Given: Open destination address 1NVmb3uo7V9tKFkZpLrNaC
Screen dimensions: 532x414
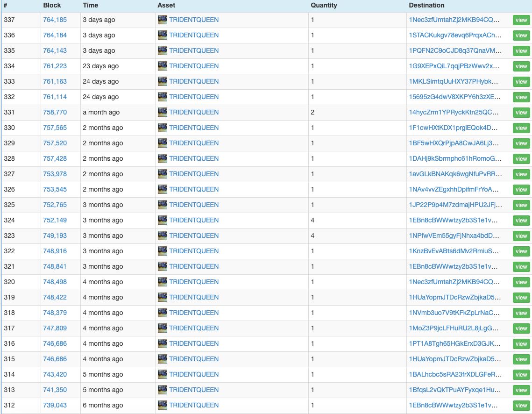Looking at the screenshot, I should click(454, 313).
